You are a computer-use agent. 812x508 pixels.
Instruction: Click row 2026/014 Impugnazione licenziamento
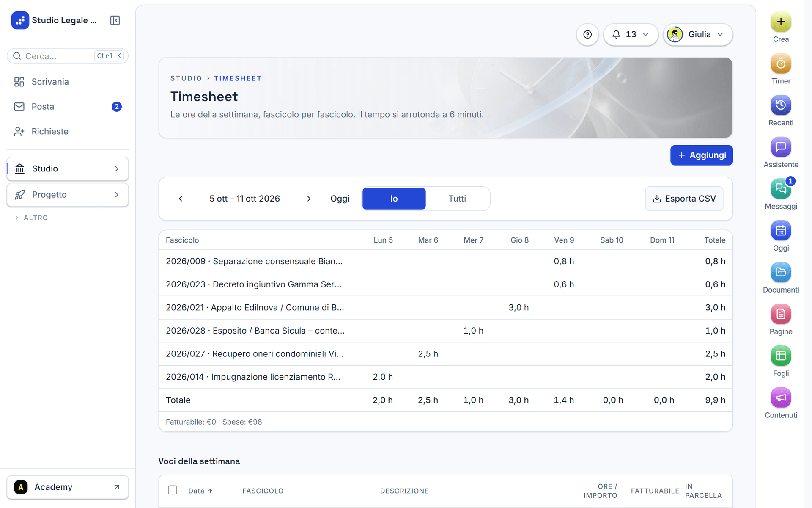coord(445,377)
